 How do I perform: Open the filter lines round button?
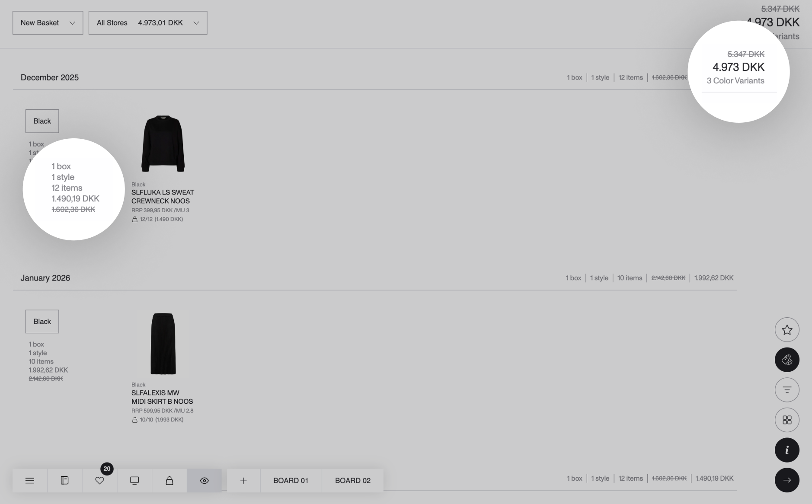coord(787,390)
